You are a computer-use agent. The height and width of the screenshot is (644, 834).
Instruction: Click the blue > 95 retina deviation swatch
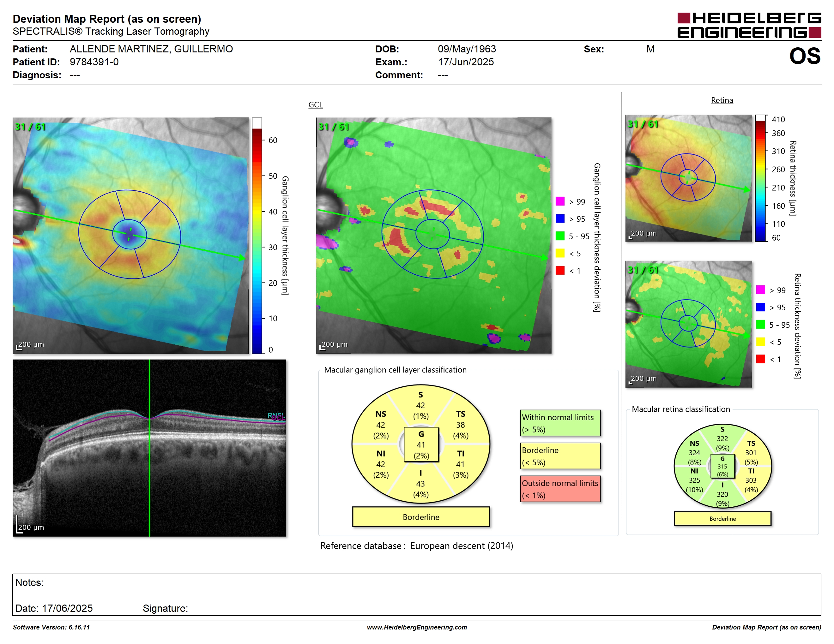tap(760, 307)
